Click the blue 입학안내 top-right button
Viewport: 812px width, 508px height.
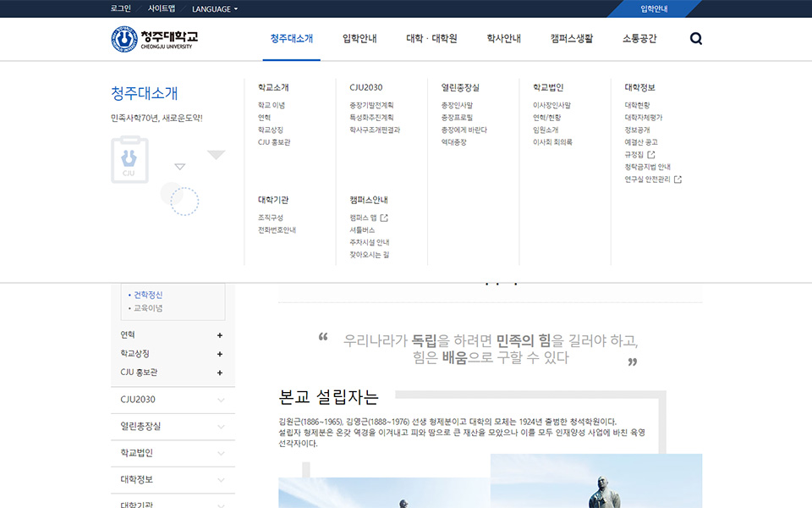coord(654,8)
